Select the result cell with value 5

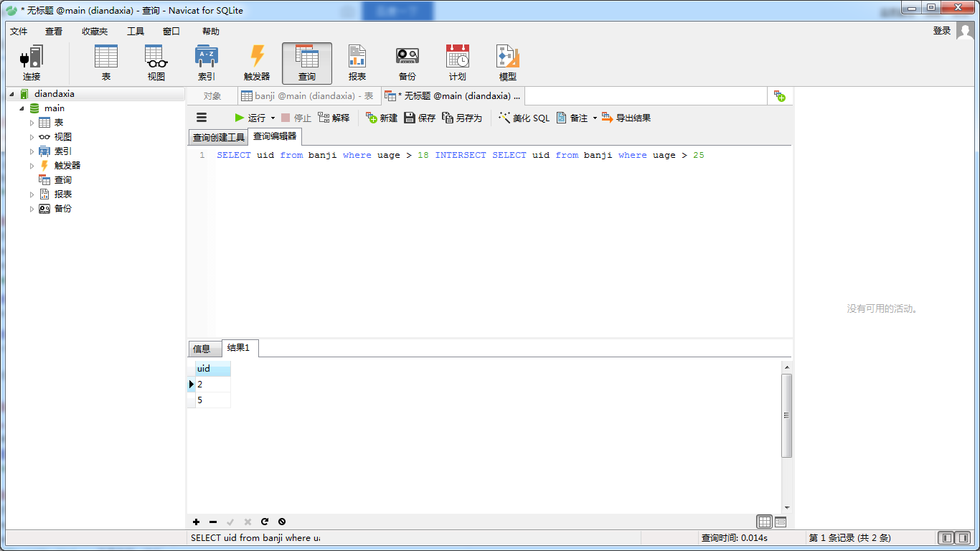pyautogui.click(x=213, y=400)
